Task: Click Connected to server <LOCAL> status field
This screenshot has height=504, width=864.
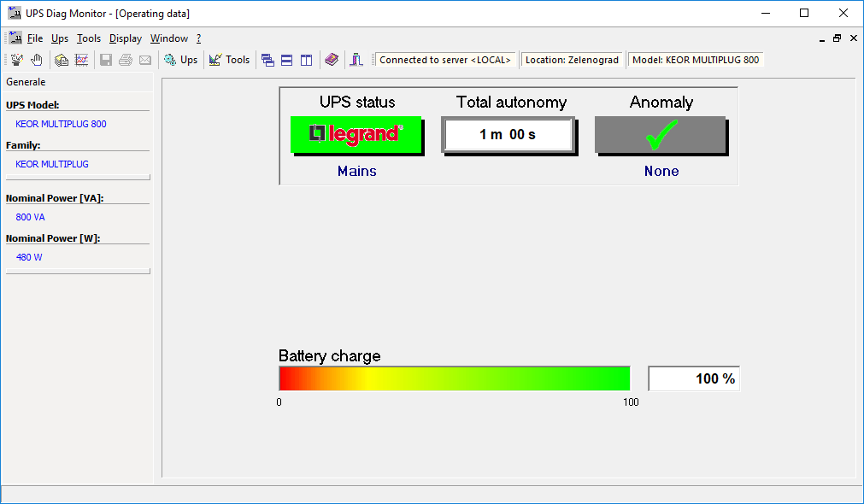Action: click(445, 60)
